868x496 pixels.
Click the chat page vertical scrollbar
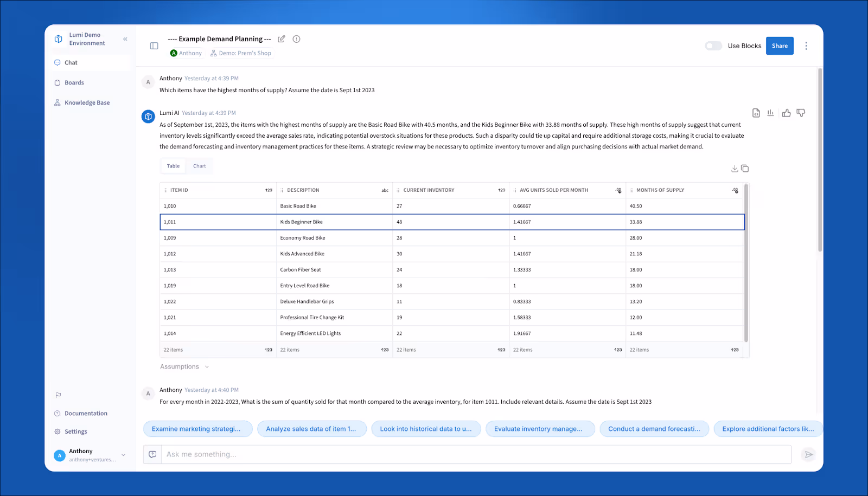click(x=820, y=160)
